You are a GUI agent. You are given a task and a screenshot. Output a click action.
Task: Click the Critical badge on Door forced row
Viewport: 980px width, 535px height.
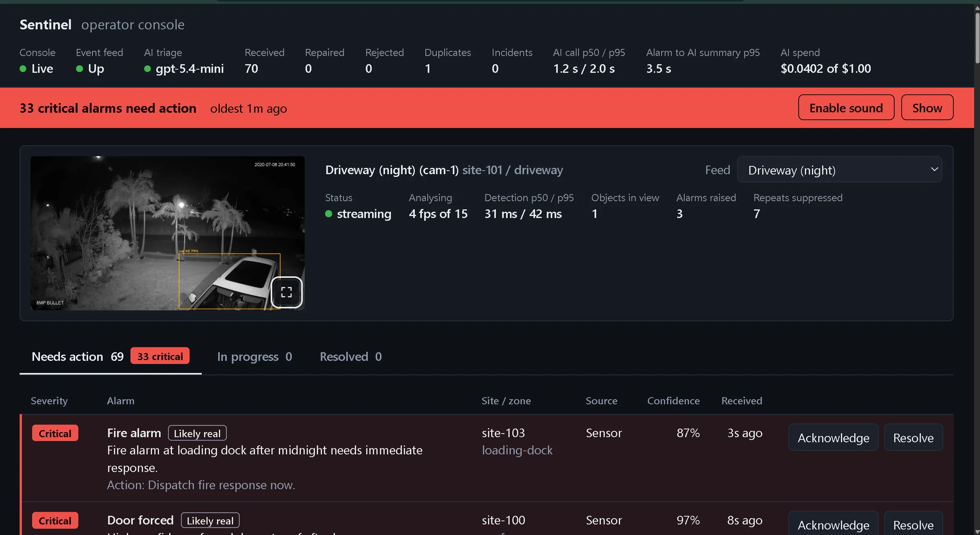[x=55, y=521]
